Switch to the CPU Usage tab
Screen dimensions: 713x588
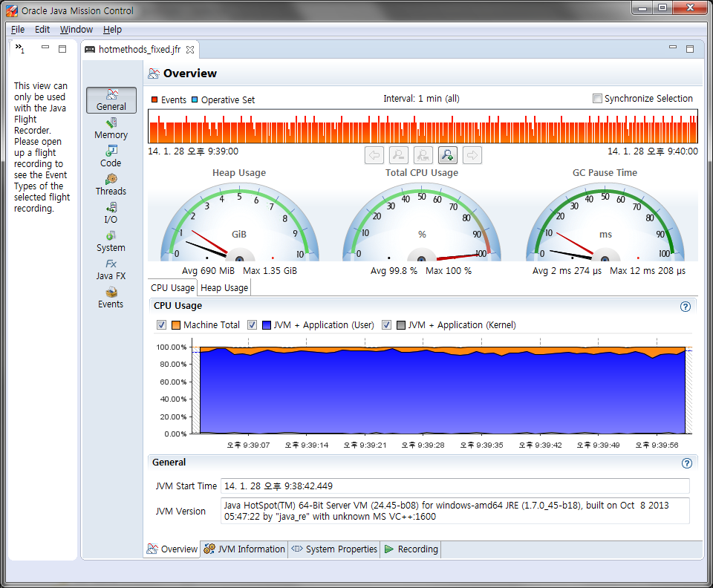(172, 287)
